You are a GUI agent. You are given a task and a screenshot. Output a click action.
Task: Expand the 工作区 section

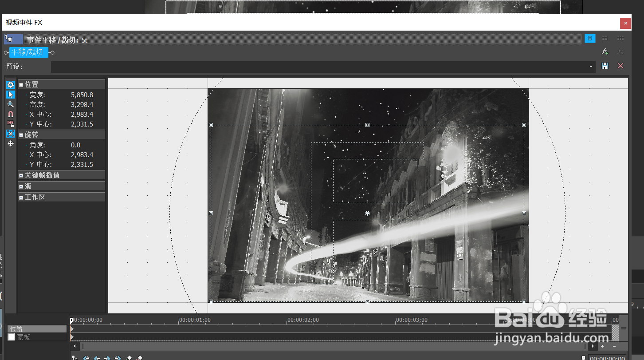point(21,198)
